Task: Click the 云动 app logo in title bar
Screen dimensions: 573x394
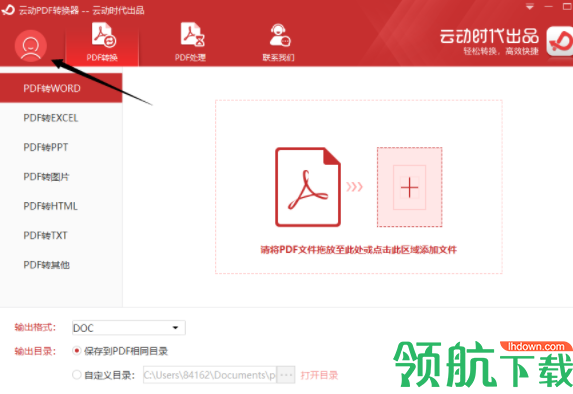Action: 8,10
